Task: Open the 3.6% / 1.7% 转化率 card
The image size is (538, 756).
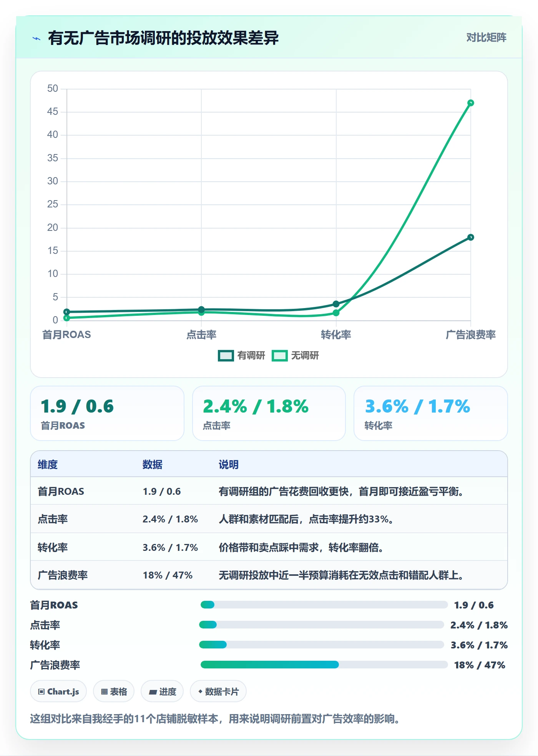Action: pyautogui.click(x=431, y=413)
